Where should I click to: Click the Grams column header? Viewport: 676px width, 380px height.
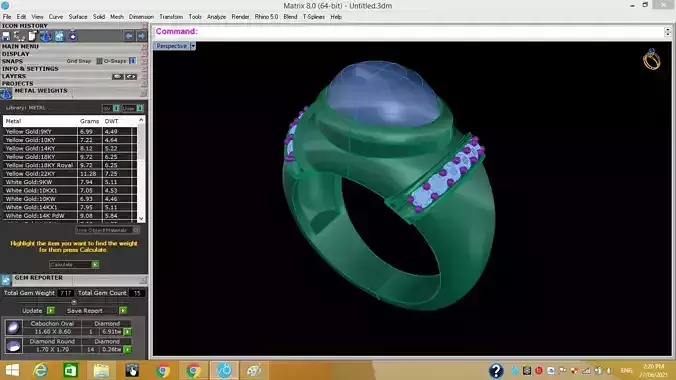pos(89,121)
